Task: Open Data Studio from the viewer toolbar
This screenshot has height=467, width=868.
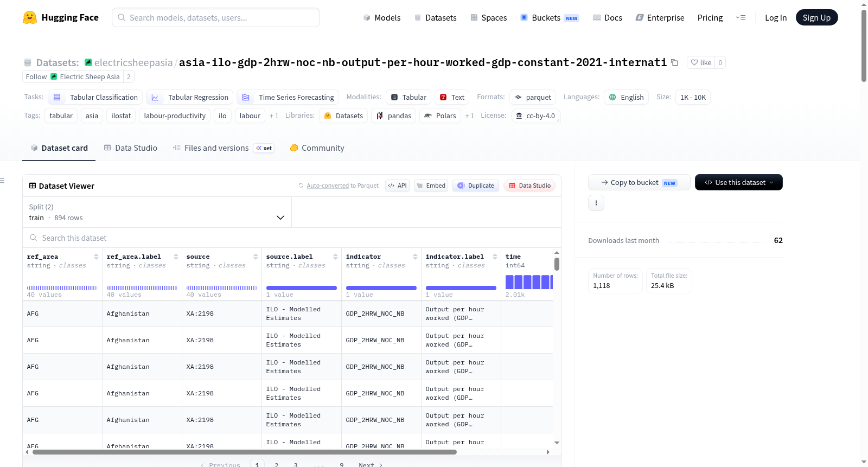Action: tap(529, 185)
